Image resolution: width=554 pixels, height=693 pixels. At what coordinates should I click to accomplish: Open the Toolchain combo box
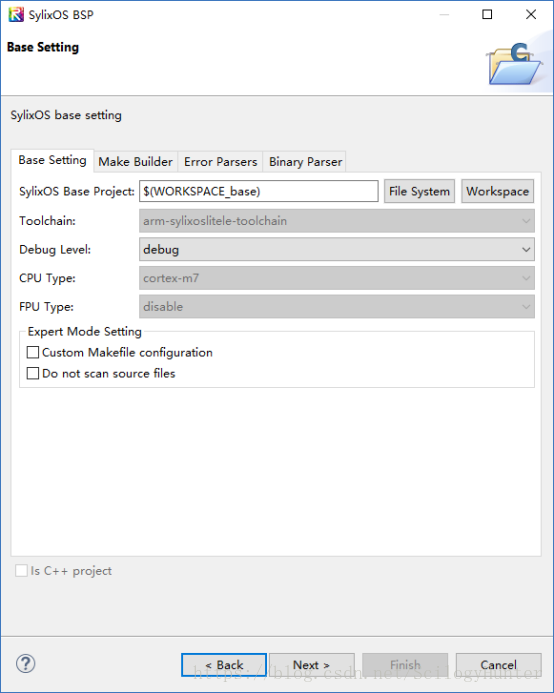click(336, 221)
